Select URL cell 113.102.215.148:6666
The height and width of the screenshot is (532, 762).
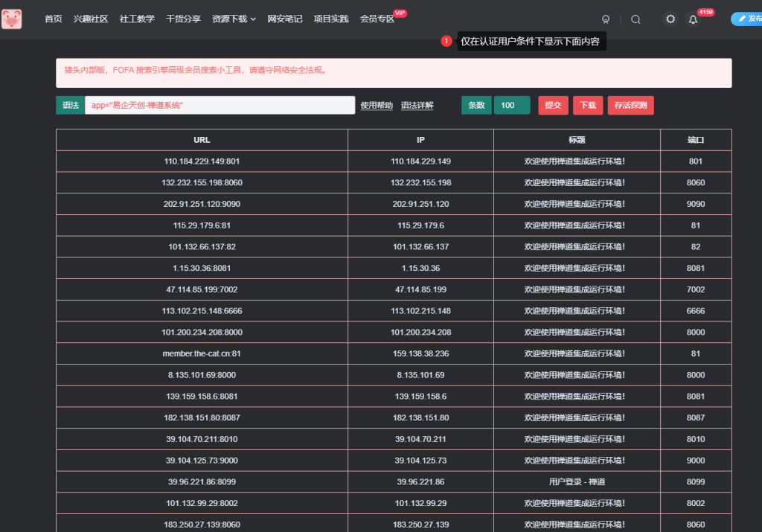click(x=202, y=311)
